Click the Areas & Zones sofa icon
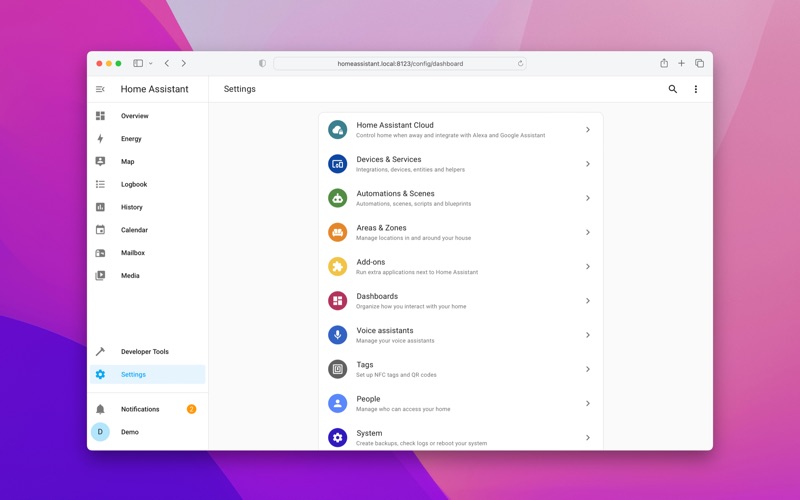Screen dimensions: 800x500 click(337, 232)
